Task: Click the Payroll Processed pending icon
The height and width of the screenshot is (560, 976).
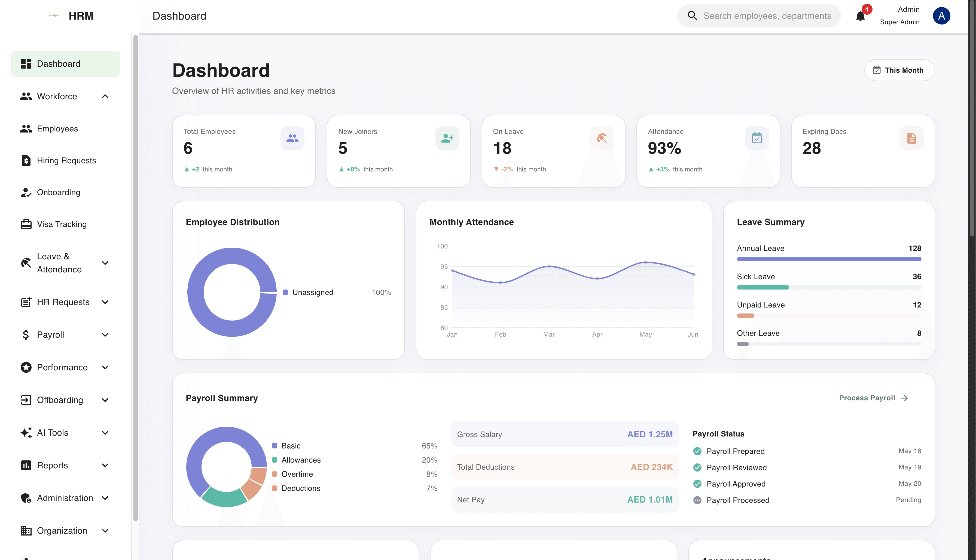Action: [x=697, y=500]
